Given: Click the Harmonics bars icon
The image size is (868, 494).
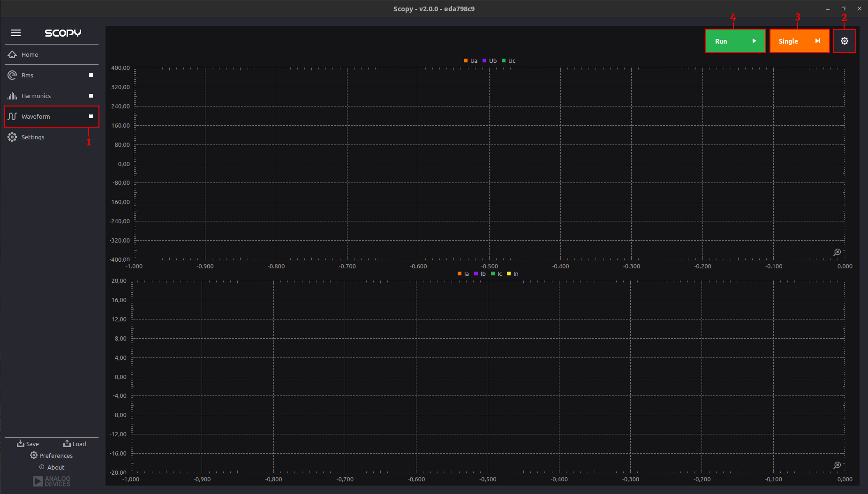Looking at the screenshot, I should click(12, 96).
